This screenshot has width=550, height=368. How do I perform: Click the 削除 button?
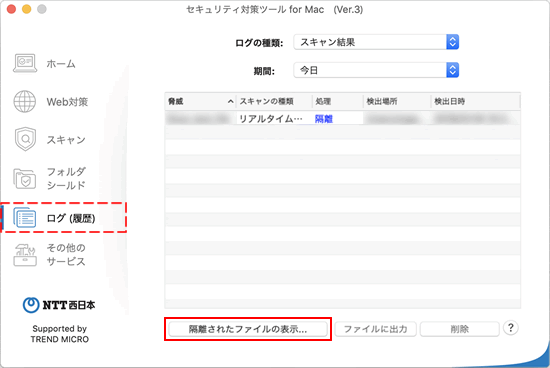(460, 329)
